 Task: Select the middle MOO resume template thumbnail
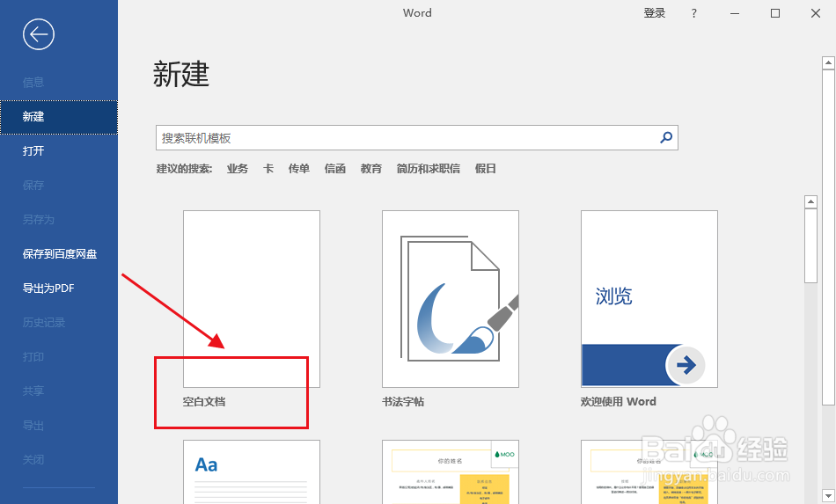tap(451, 472)
